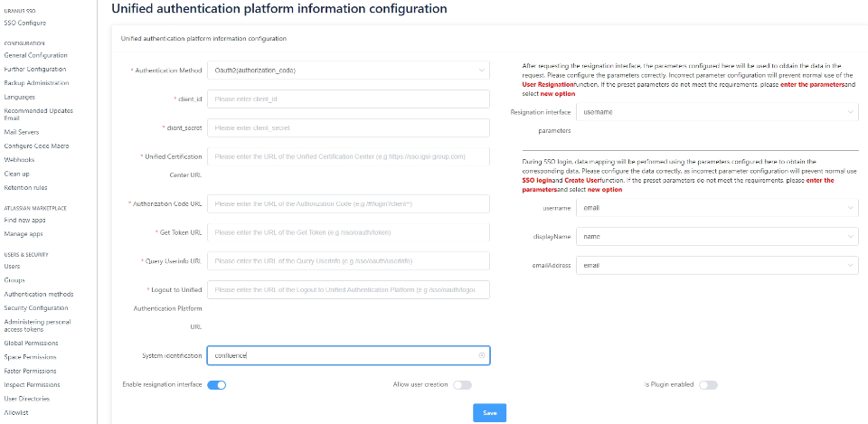Go to SSO Configure menu item

click(25, 22)
